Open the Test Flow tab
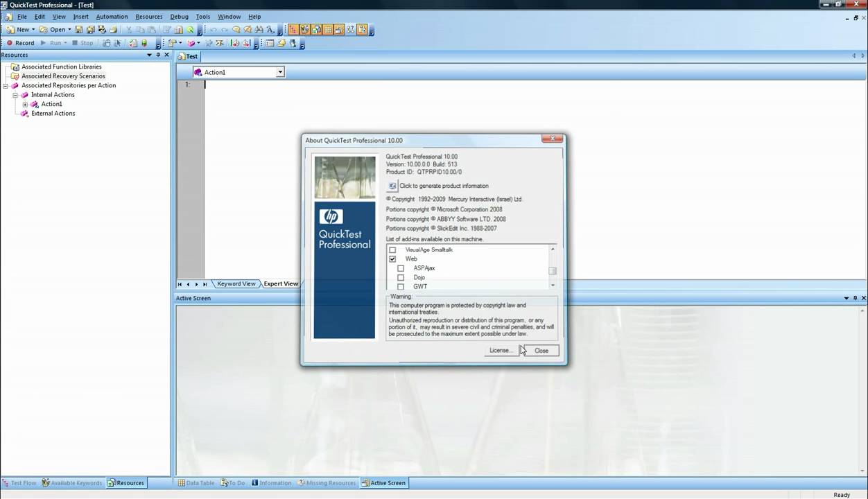The image size is (868, 499). pos(19,483)
